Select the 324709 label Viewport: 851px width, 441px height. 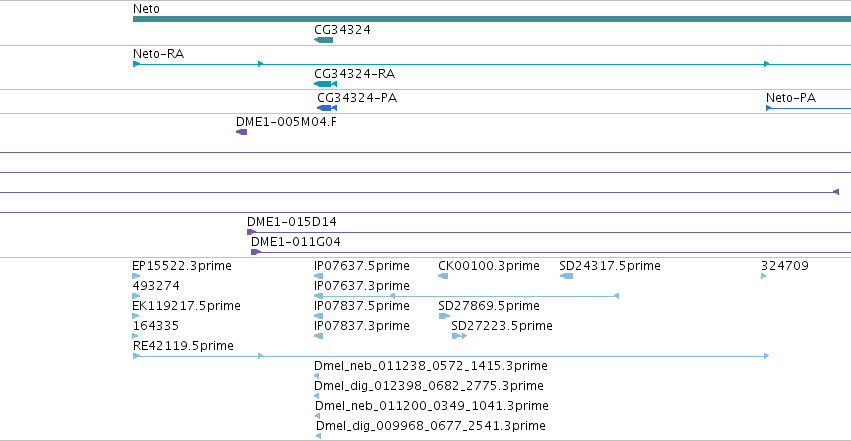click(785, 266)
